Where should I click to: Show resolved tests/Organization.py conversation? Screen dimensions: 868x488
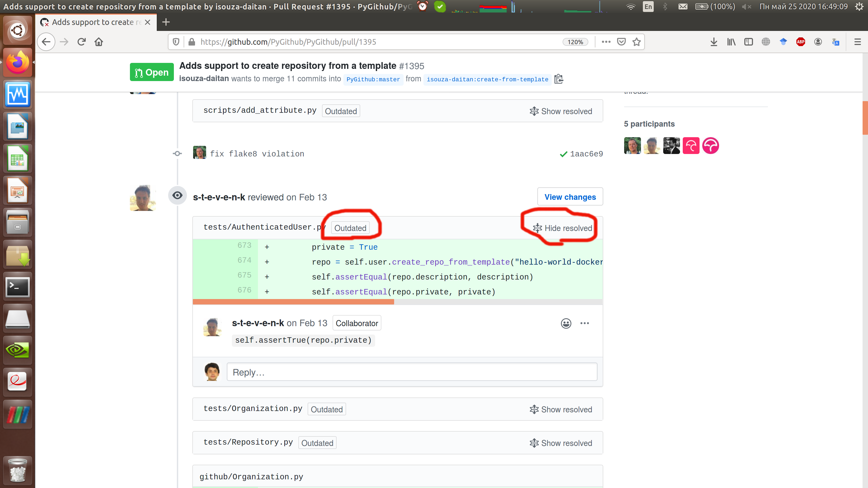point(561,409)
